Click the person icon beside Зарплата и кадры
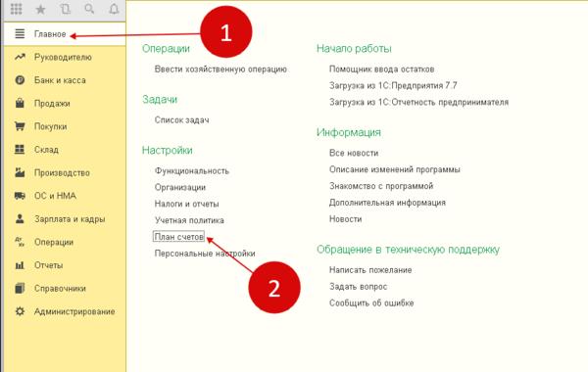 (20, 218)
